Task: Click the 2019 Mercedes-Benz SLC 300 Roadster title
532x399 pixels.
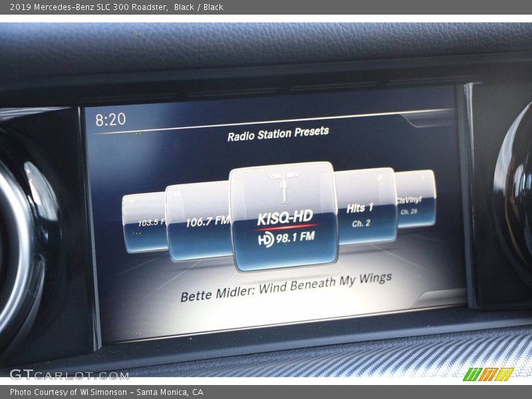Action: point(88,7)
